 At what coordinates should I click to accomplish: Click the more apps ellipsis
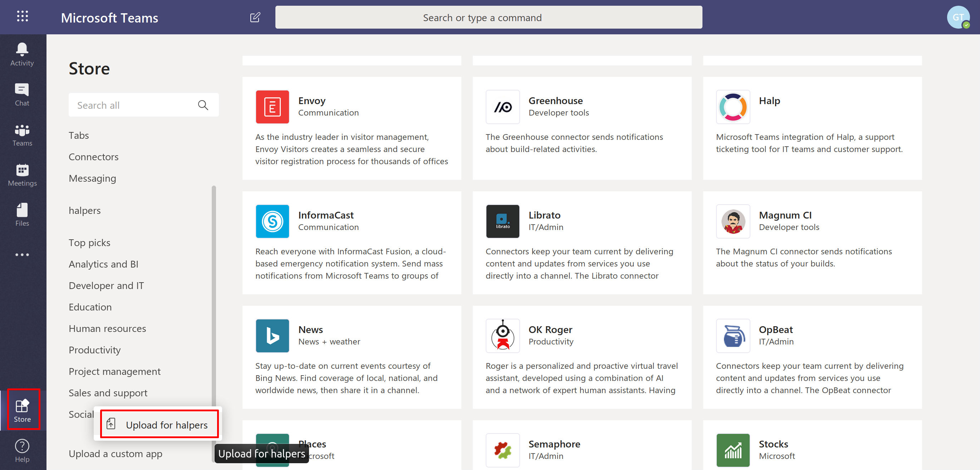click(x=22, y=255)
